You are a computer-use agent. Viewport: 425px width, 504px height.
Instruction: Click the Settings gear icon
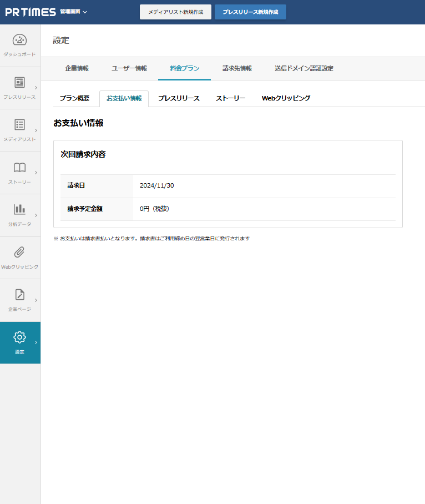click(20, 337)
